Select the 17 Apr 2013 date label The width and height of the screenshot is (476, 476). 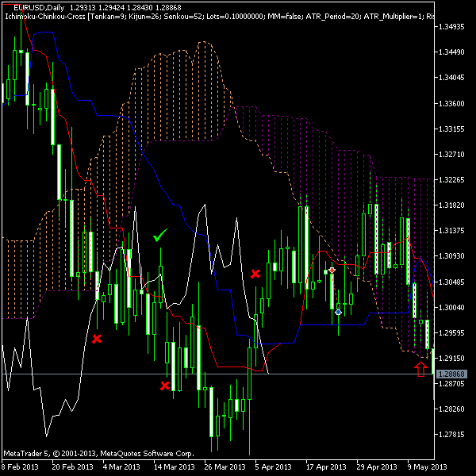pos(327,466)
